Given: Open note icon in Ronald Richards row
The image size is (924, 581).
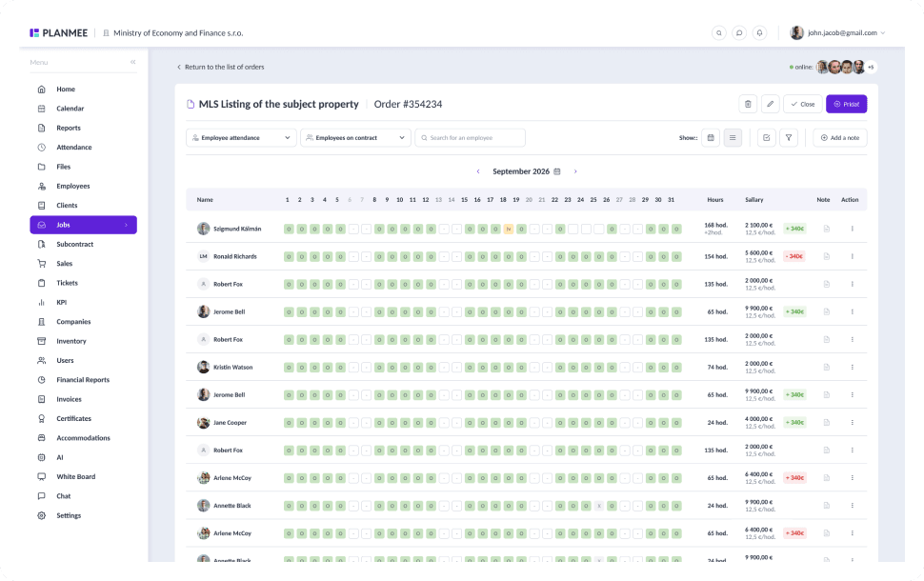Looking at the screenshot, I should (827, 256).
